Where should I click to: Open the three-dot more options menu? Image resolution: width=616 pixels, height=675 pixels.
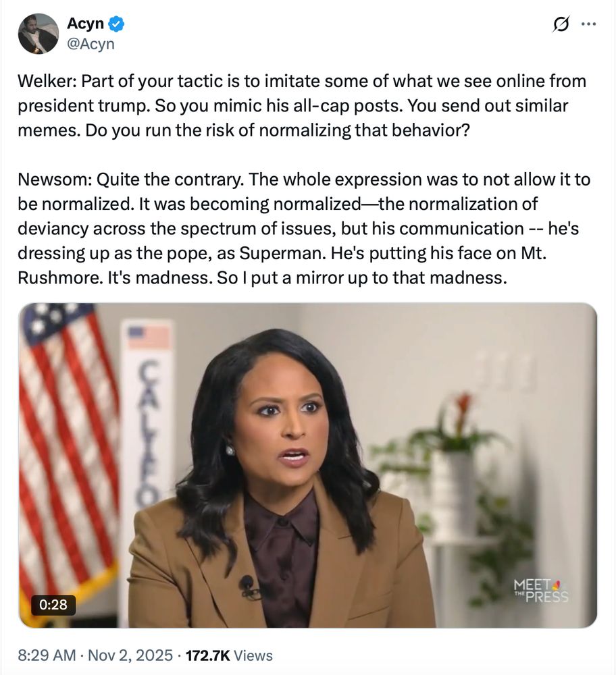tap(589, 24)
